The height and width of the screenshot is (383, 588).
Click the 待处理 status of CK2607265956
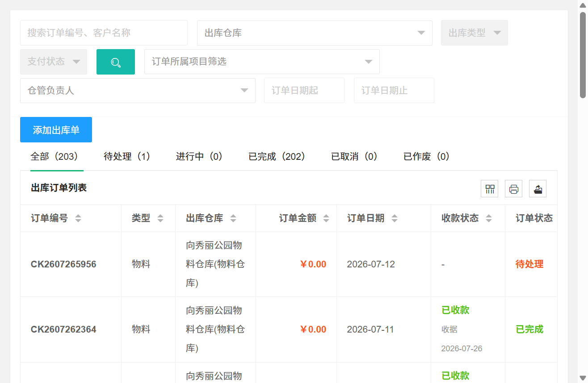(x=529, y=264)
